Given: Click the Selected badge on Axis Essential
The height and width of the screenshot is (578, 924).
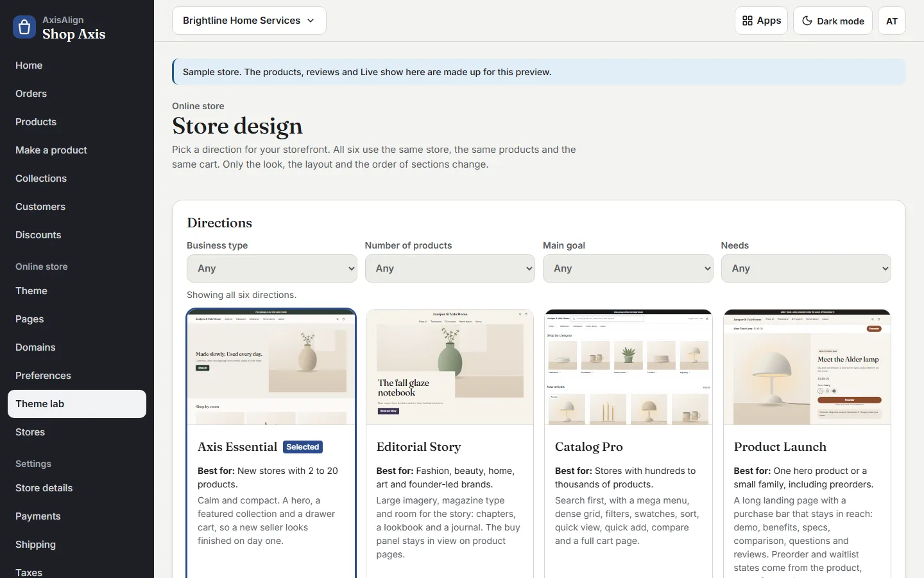Looking at the screenshot, I should coord(303,447).
